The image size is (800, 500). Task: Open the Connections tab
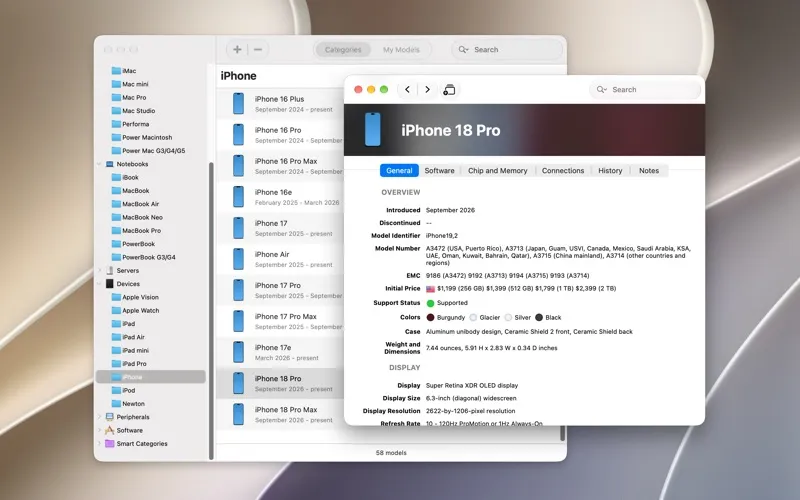[x=563, y=170]
